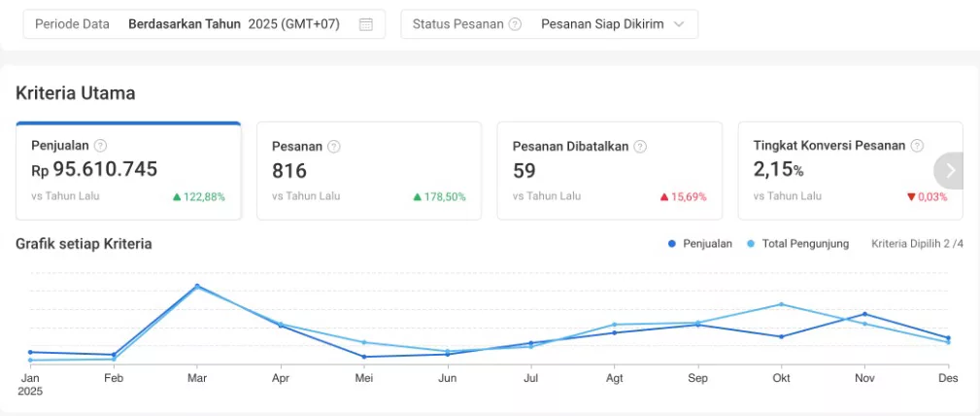The image size is (980, 416).
Task: Click the 59 cancelled orders value
Action: click(x=524, y=170)
